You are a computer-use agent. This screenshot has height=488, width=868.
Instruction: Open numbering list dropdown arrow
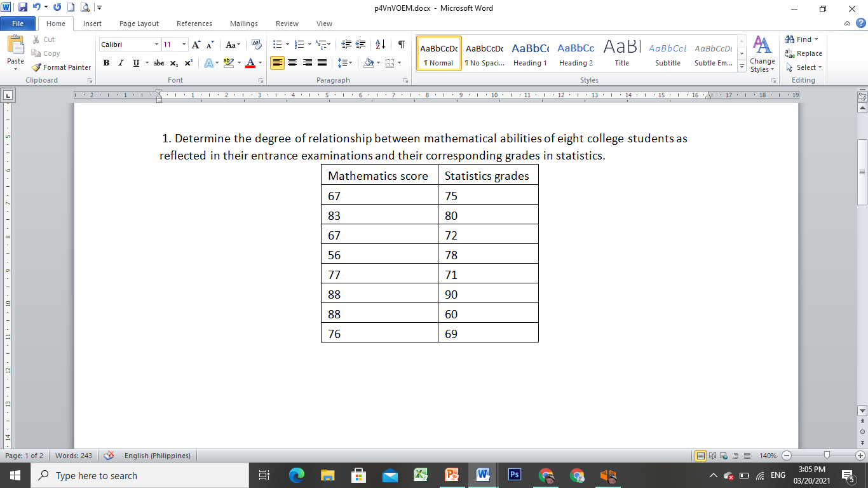coord(309,44)
